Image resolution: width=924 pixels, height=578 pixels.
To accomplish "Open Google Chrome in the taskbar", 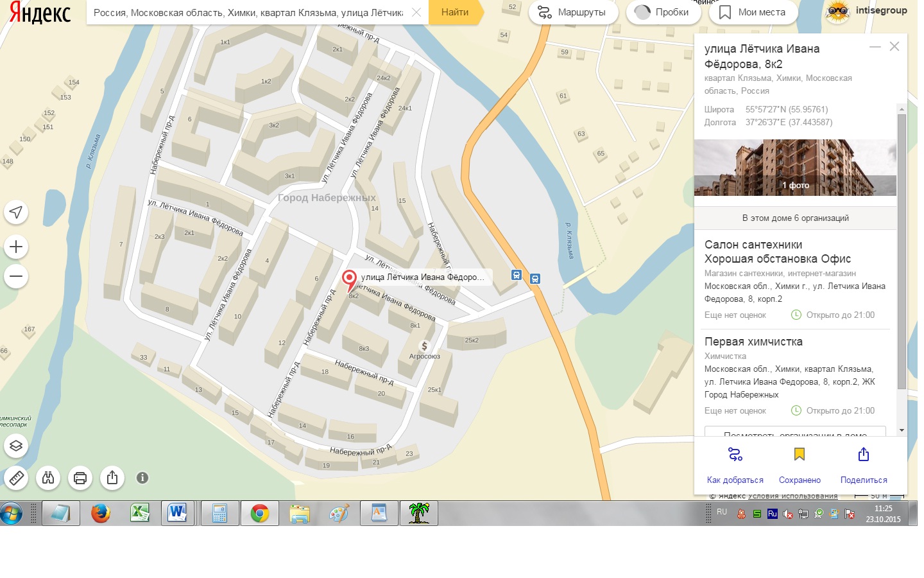I will (260, 513).
